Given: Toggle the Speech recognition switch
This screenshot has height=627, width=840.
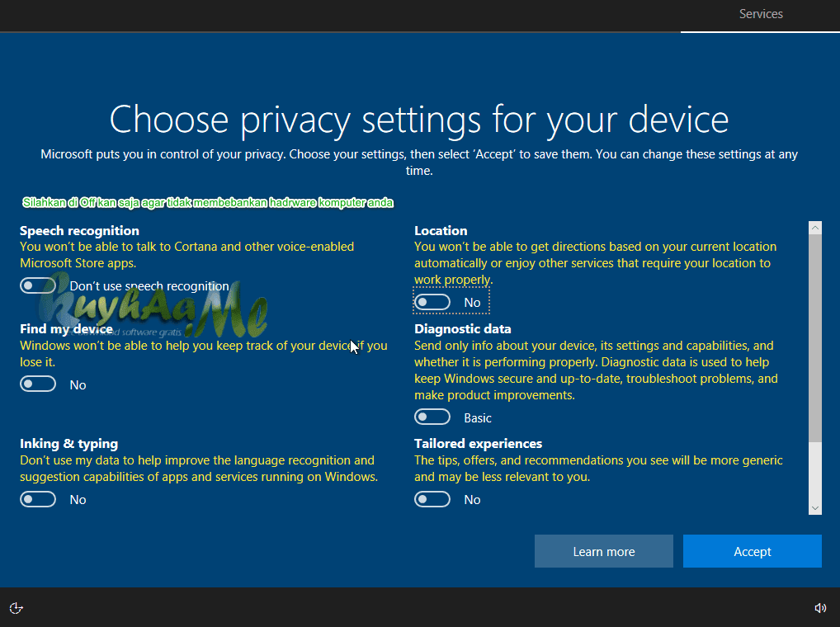Looking at the screenshot, I should point(38,285).
